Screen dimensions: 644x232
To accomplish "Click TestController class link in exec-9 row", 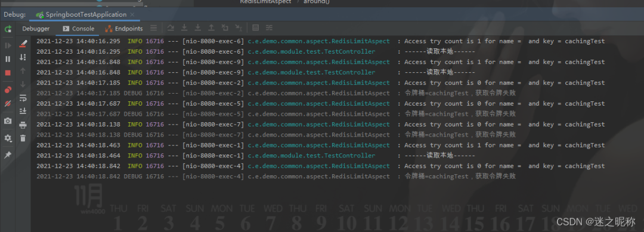I will [x=311, y=72].
